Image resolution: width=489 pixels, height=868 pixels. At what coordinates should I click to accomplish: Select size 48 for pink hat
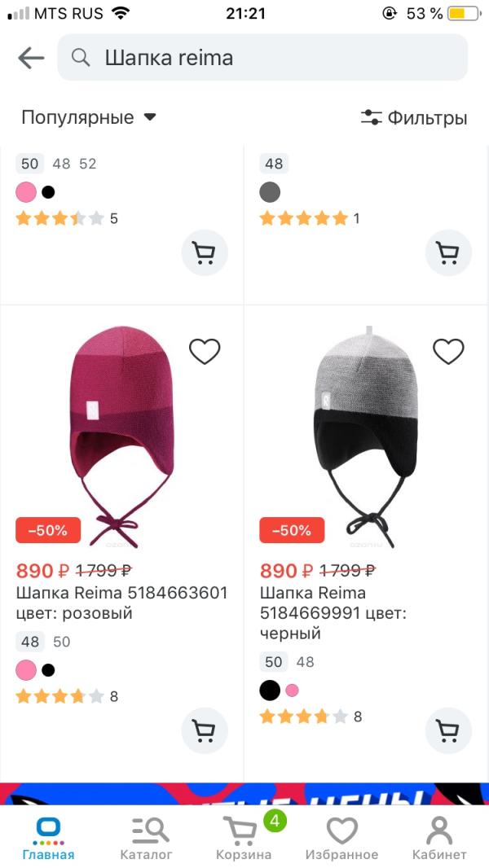(x=30, y=642)
